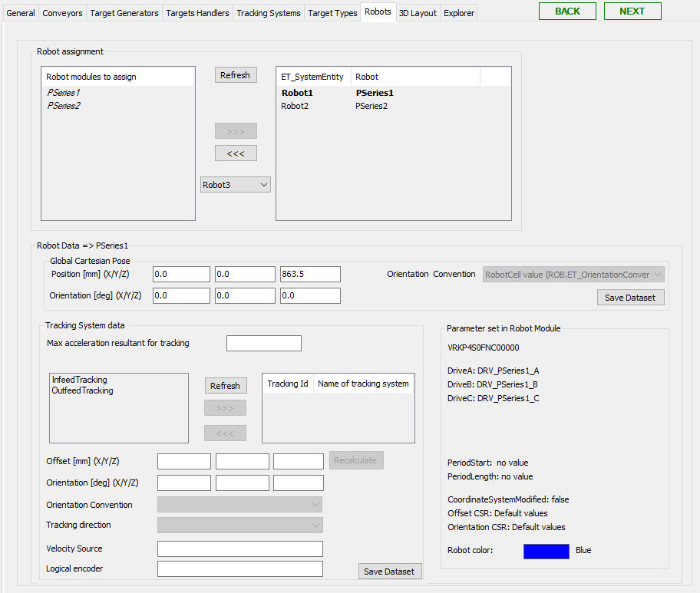Select the Robot2 row in assignment table
The image size is (700, 593).
point(295,106)
